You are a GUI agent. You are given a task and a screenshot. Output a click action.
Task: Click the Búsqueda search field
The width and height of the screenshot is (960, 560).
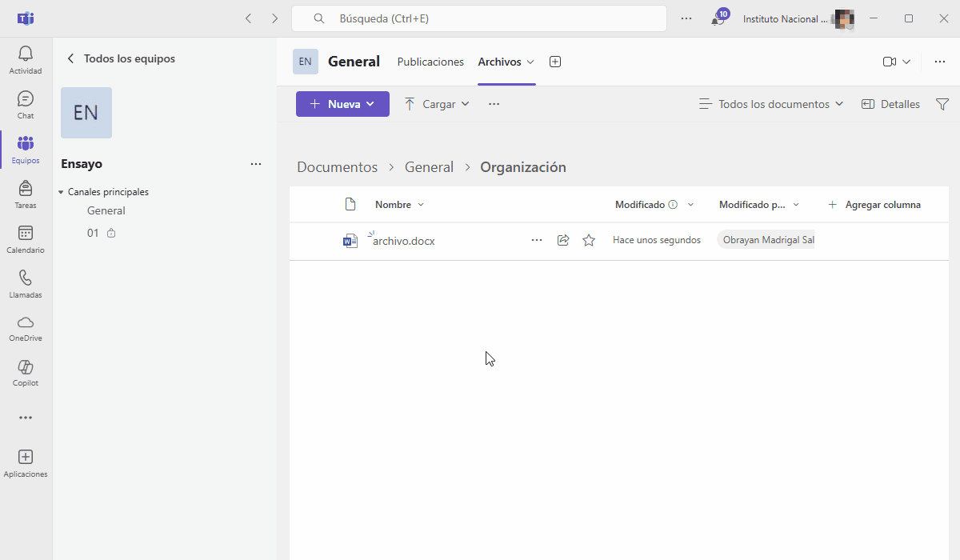(x=478, y=18)
